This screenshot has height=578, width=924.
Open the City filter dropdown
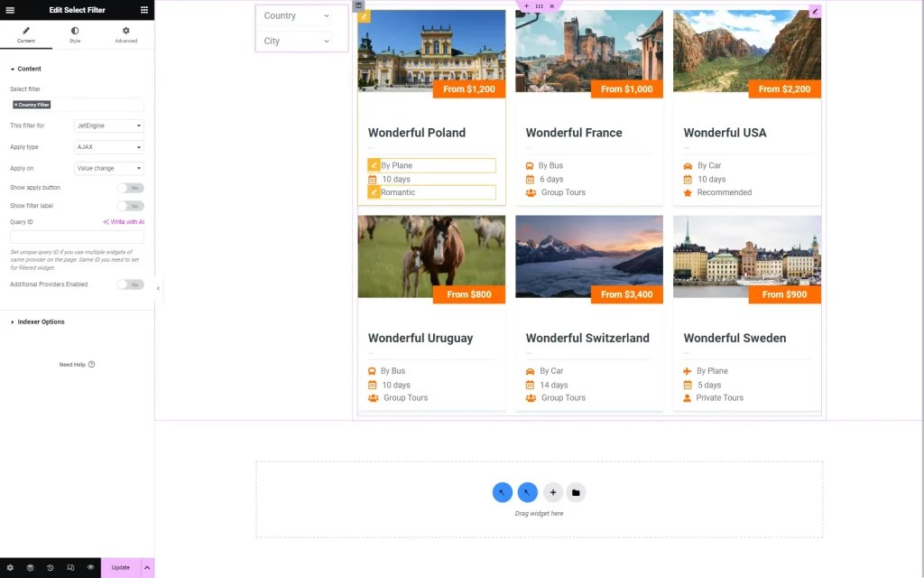point(296,41)
